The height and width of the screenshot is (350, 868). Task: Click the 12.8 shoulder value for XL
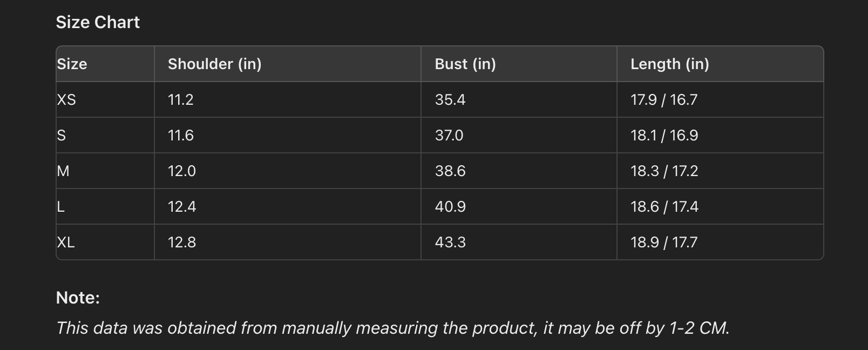[181, 242]
